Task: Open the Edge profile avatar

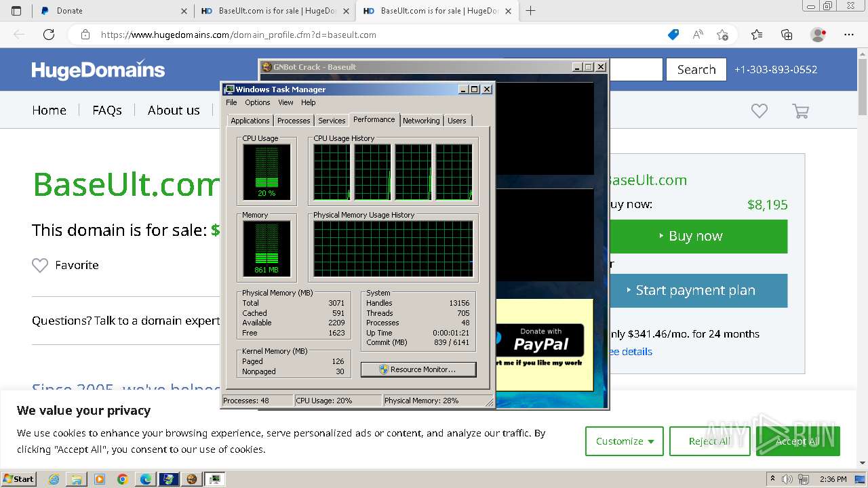Action: point(818,35)
